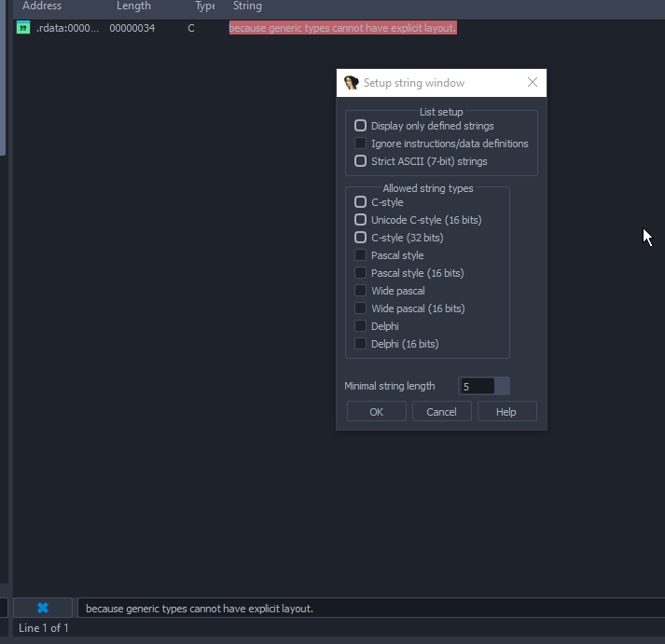Check the plain C-style string type

(x=361, y=202)
